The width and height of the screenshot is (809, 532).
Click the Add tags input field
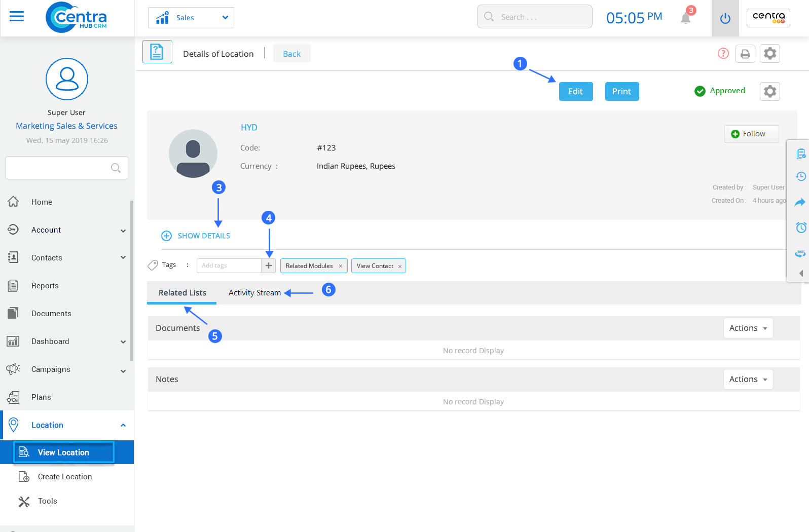(229, 265)
